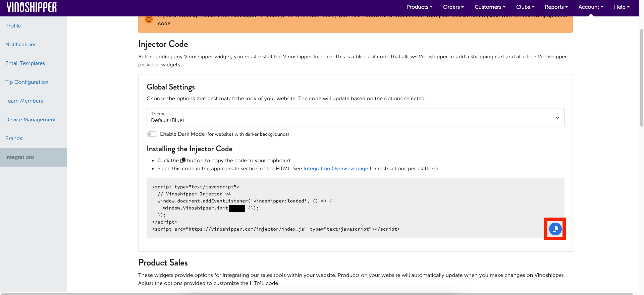This screenshot has height=295, width=644.
Task: Click the '// Vinoshipper Injector v4' comment
Action: coord(194,194)
